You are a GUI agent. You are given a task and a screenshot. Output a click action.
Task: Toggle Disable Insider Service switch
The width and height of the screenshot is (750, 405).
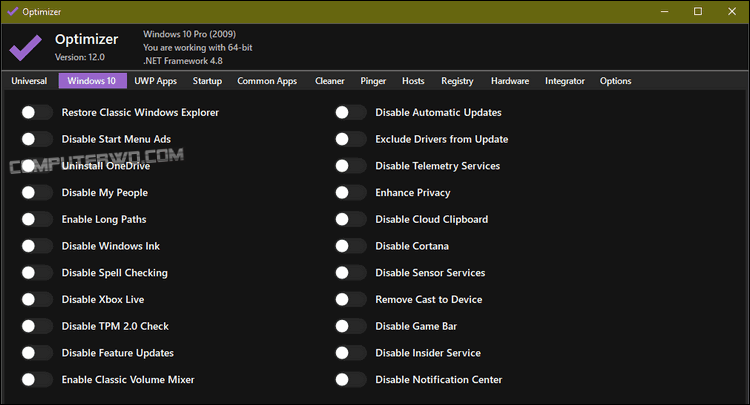click(x=351, y=353)
